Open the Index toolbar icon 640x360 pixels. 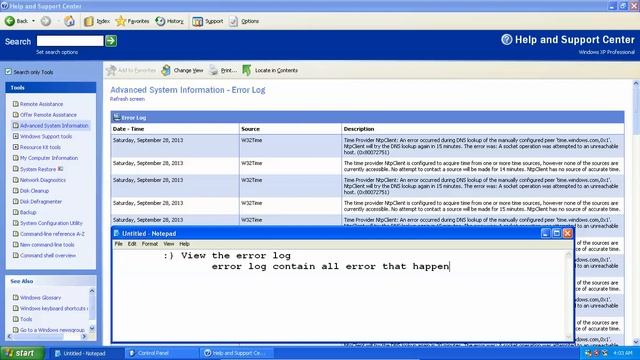[x=89, y=21]
